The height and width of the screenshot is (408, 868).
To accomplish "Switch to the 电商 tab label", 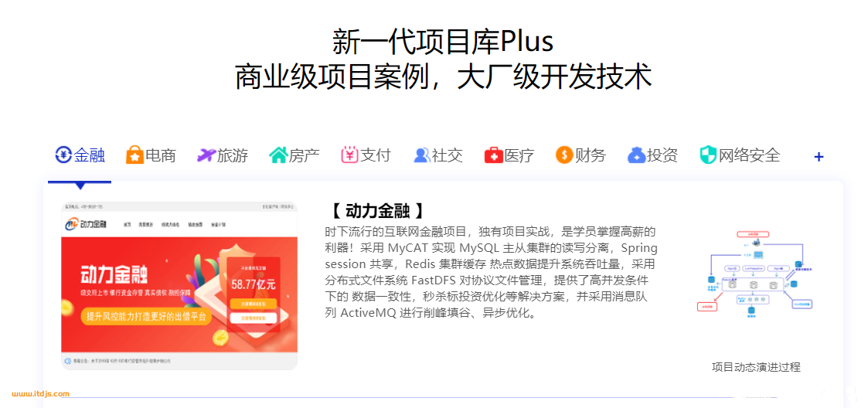I will tap(161, 155).
